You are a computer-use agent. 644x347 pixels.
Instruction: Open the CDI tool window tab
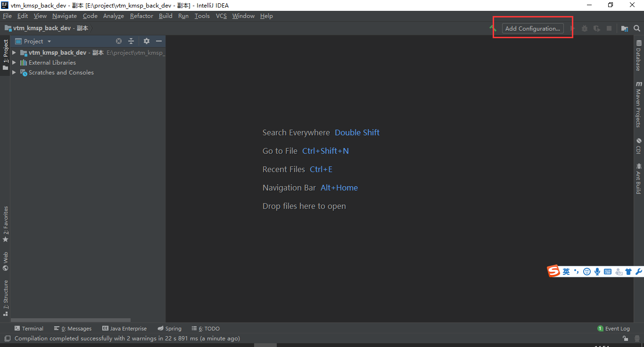[639, 146]
